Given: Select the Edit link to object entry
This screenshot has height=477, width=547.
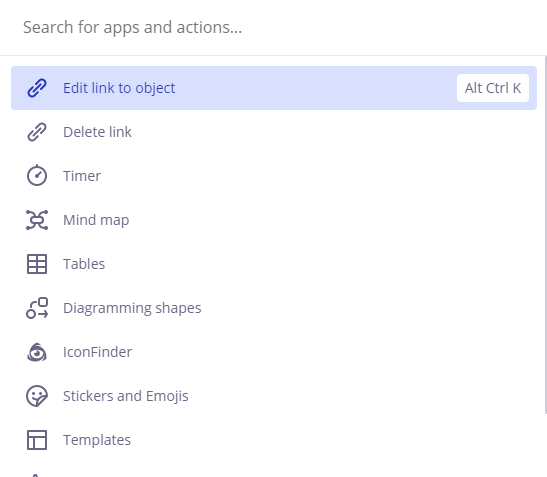Looking at the screenshot, I should pos(274,88).
